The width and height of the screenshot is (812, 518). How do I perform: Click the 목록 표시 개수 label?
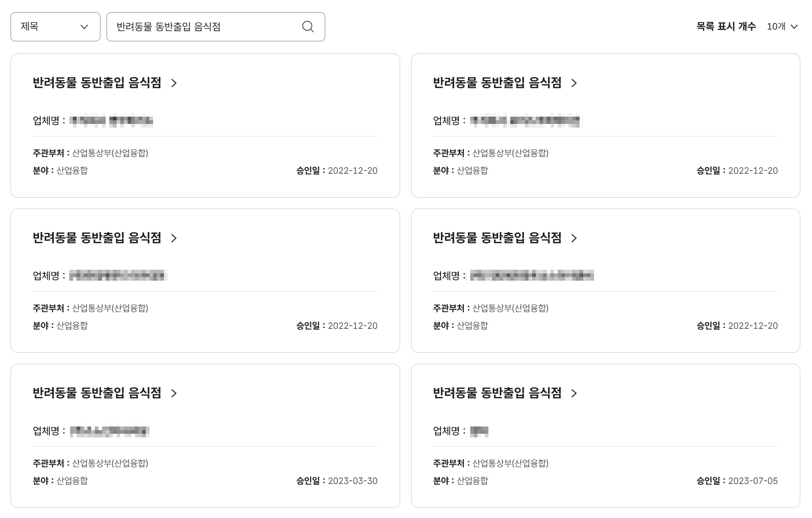(x=725, y=27)
